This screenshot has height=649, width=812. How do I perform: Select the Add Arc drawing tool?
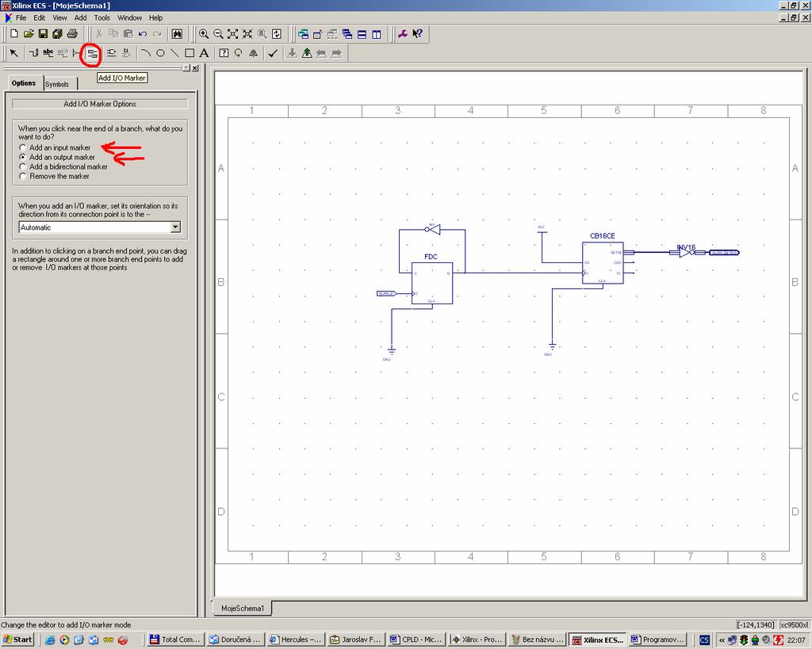[146, 53]
